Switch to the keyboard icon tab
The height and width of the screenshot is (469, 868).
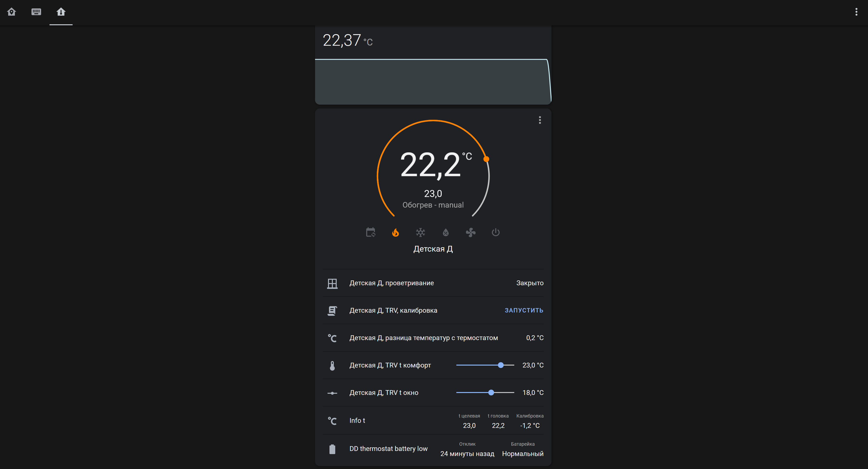click(x=36, y=12)
